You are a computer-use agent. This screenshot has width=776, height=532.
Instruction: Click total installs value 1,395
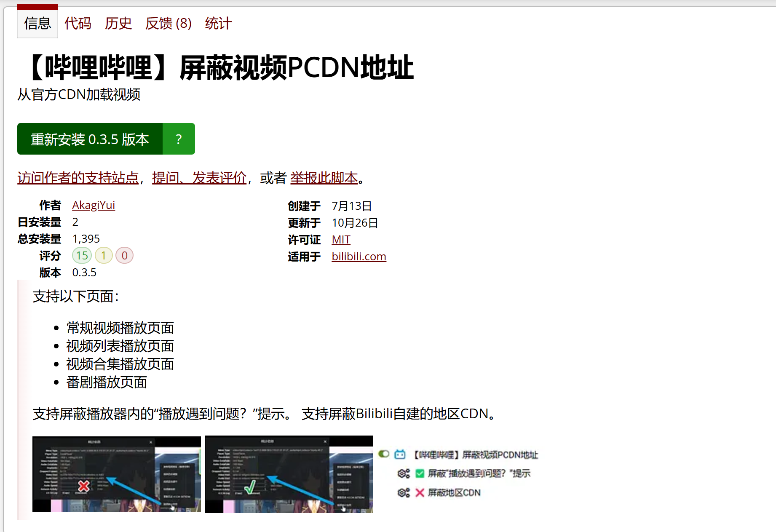[86, 239]
